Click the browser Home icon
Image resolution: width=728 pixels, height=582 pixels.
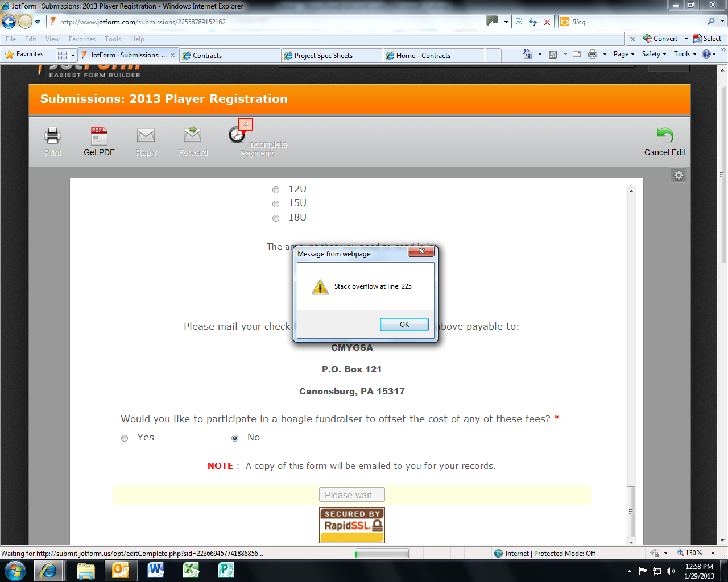528,55
